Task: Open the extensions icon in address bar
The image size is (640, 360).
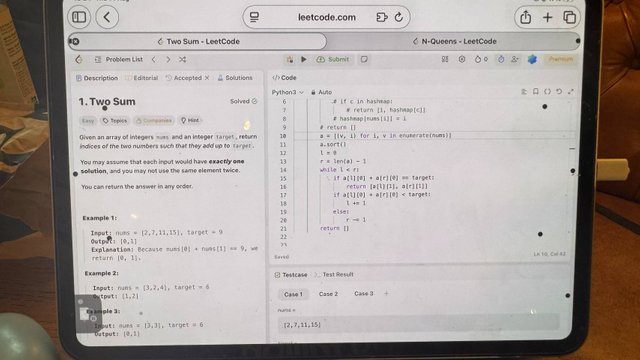Action: pyautogui.click(x=382, y=17)
